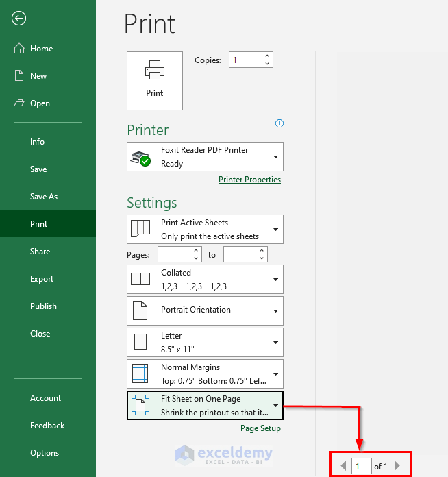Increase the Pages to value
The width and height of the screenshot is (448, 477).
[x=262, y=250]
